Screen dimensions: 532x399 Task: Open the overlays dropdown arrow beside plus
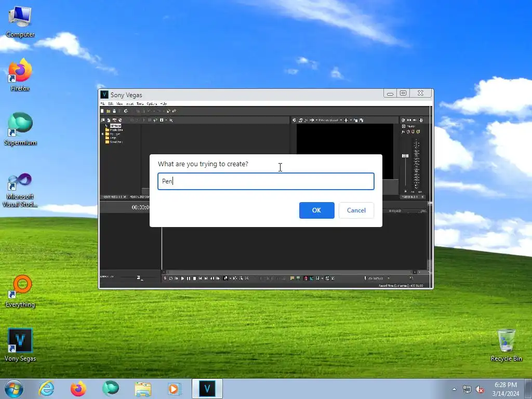click(x=351, y=120)
